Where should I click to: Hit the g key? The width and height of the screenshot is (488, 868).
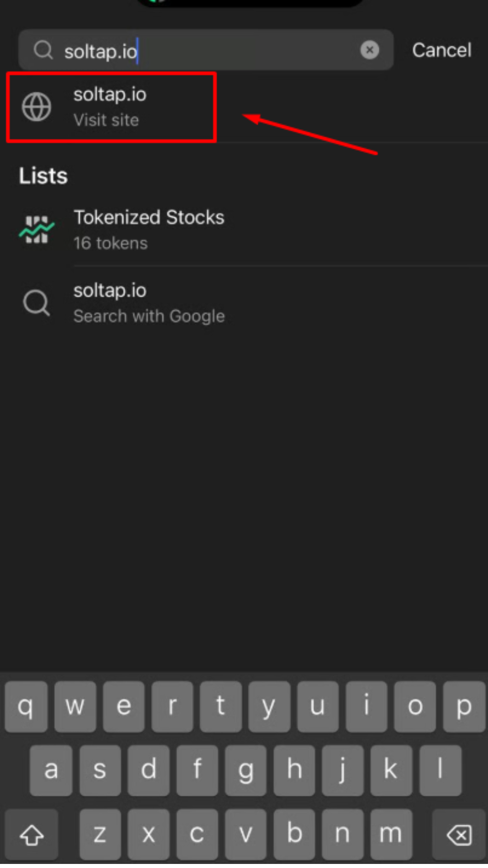[x=245, y=770]
